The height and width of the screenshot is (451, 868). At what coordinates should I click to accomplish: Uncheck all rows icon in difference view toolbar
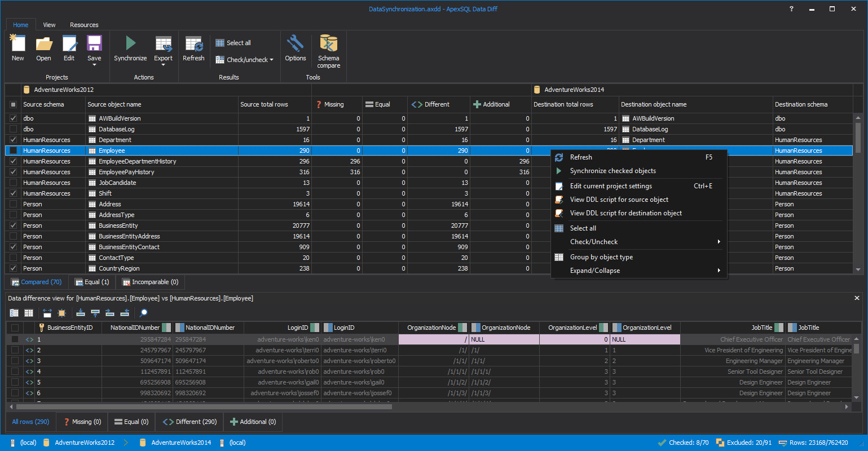tap(29, 313)
